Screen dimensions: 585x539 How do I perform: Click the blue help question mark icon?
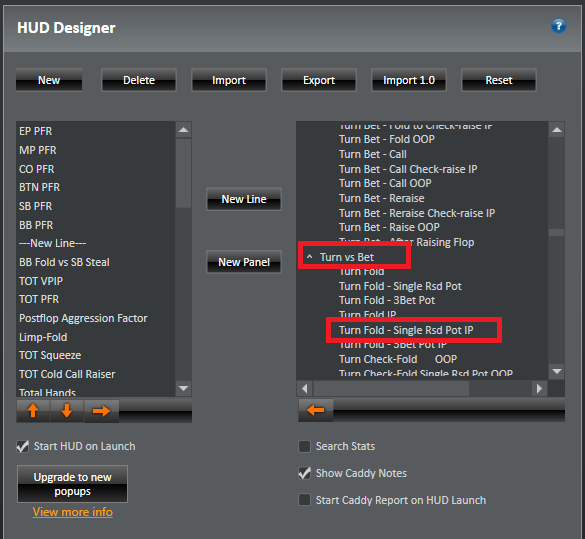pos(558,26)
